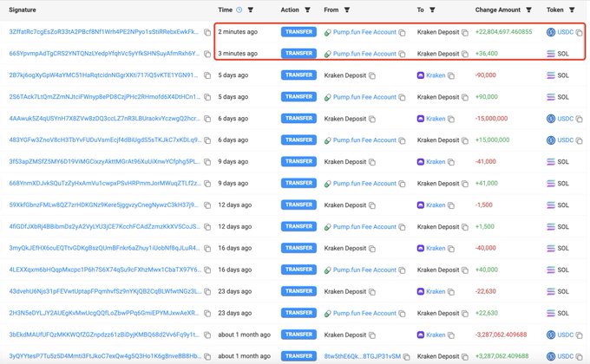Open the To column filter
Image resolution: width=590 pixels, height=364 pixels.
click(432, 10)
